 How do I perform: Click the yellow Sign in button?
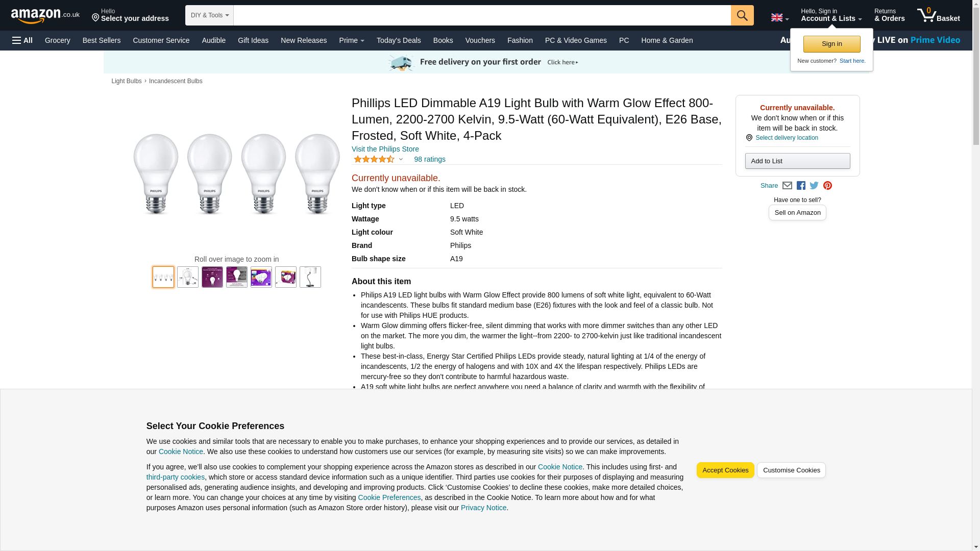point(831,44)
